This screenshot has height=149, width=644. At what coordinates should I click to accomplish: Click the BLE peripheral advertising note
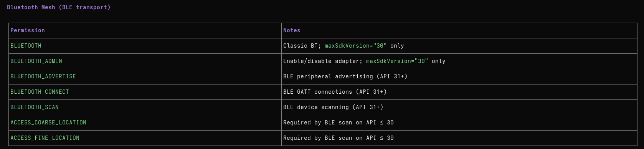point(345,76)
